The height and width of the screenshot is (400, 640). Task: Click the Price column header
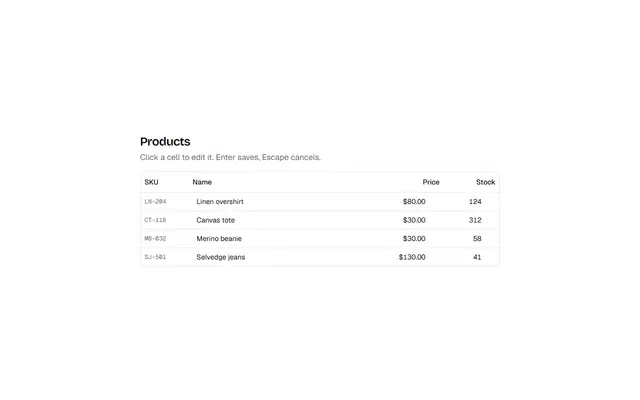[431, 182]
